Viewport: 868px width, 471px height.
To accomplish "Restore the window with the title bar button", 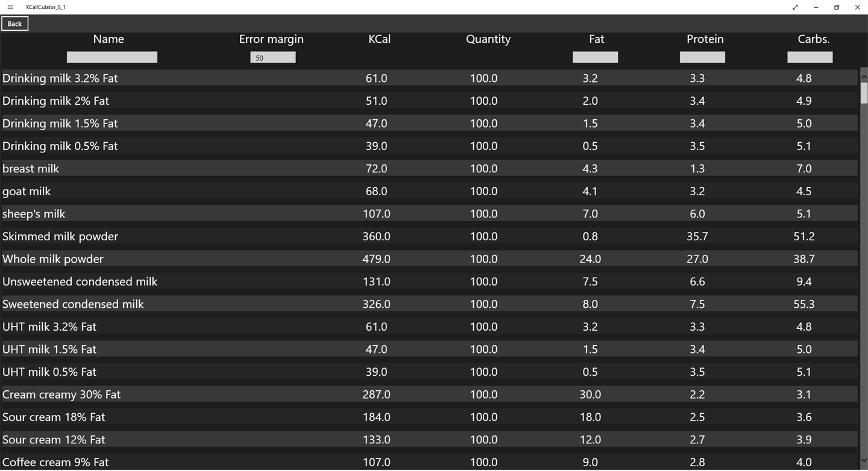I will (x=837, y=7).
